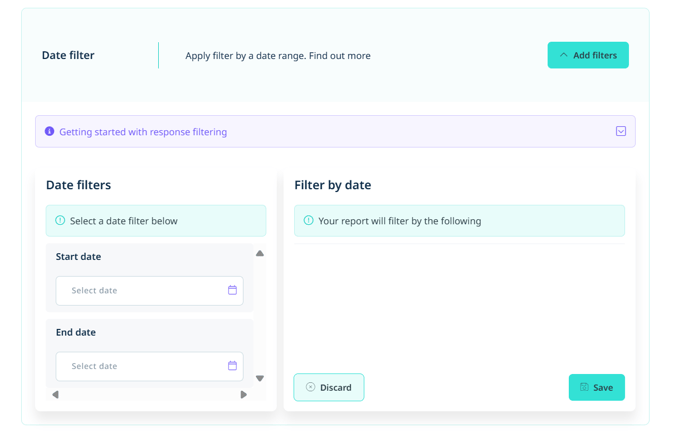Click the chevron icon on Add filters
This screenshot has height=433, width=688.
click(564, 55)
